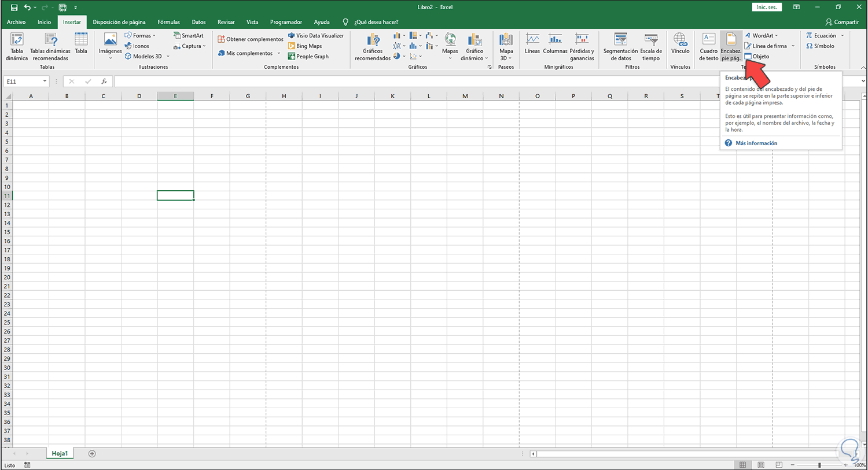Screen dimensions: 868x470
Task: Open the Bing Maps add-in
Action: [x=305, y=46]
